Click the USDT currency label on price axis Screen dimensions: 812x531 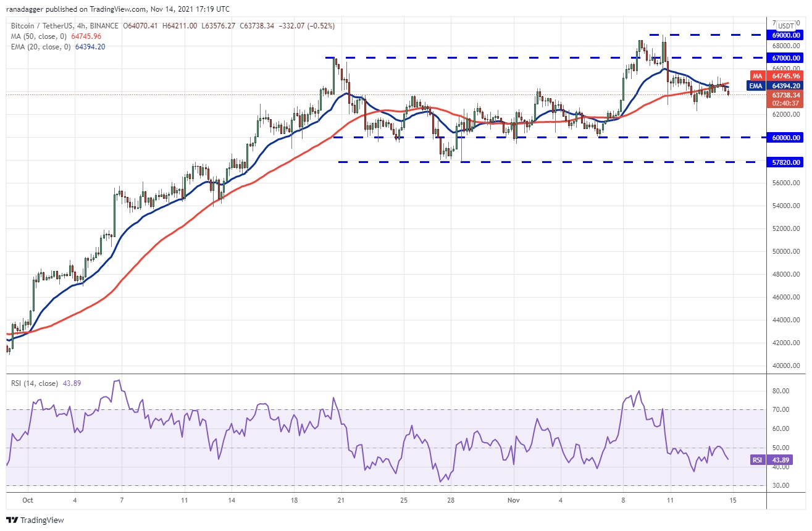coord(786,26)
